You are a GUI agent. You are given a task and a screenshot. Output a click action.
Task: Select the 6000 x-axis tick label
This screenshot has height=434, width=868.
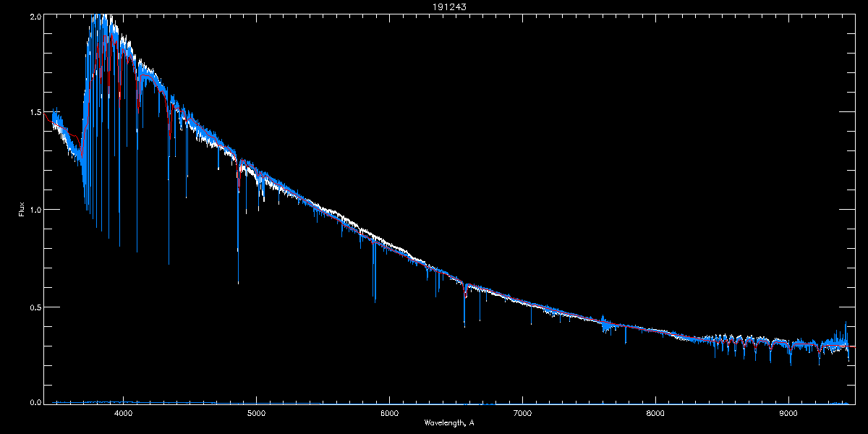(389, 414)
